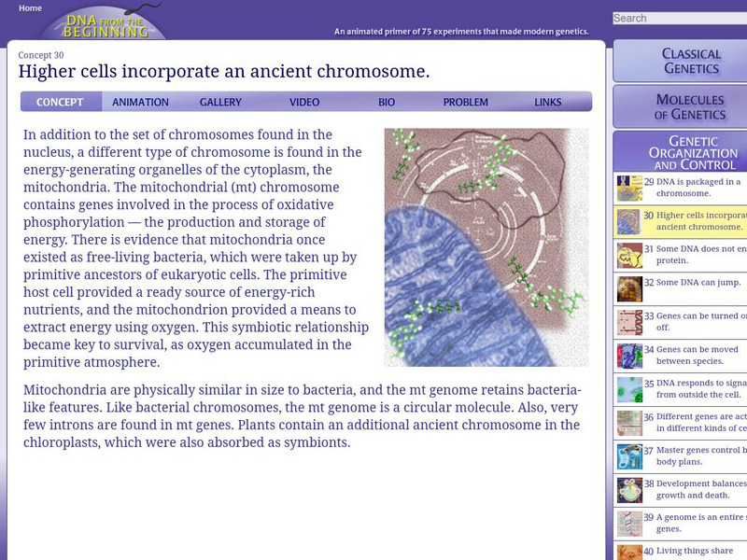Open link 'DNA is packaged in a chromosome'

click(698, 188)
